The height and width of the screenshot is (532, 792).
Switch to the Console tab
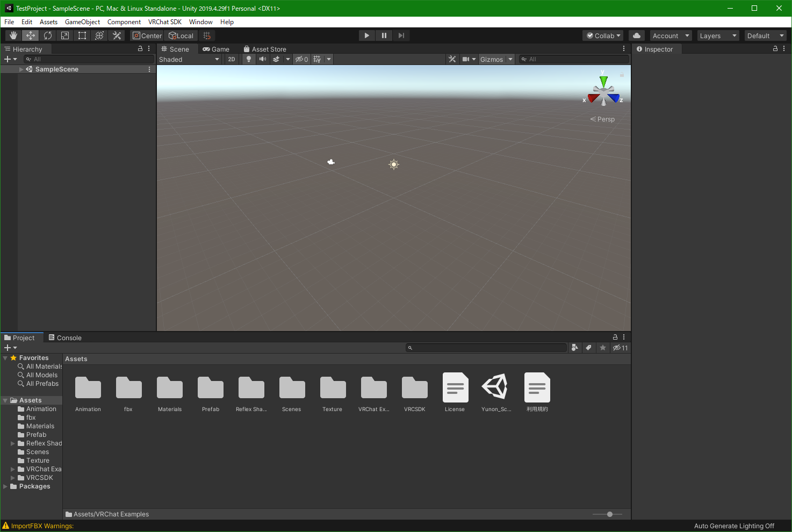coord(65,337)
